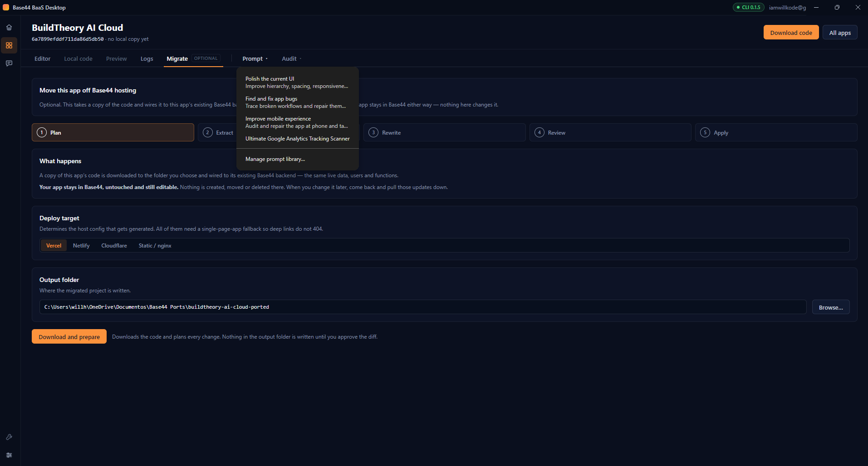This screenshot has height=466, width=868.
Task: Choose Improve mobile experience prompt
Action: (298, 122)
